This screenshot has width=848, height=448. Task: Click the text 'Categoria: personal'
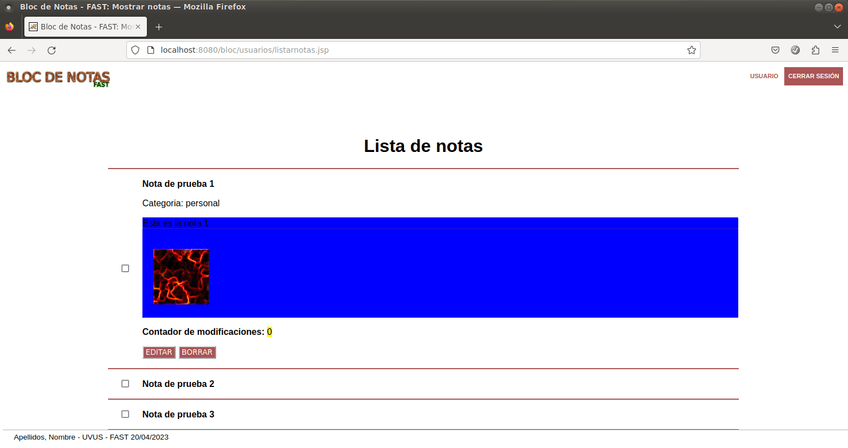tap(181, 203)
